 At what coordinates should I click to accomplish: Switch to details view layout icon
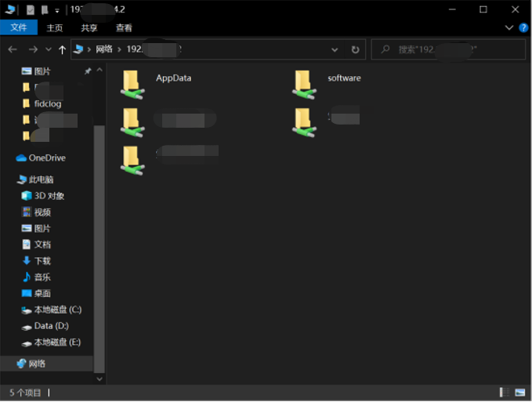(504, 392)
